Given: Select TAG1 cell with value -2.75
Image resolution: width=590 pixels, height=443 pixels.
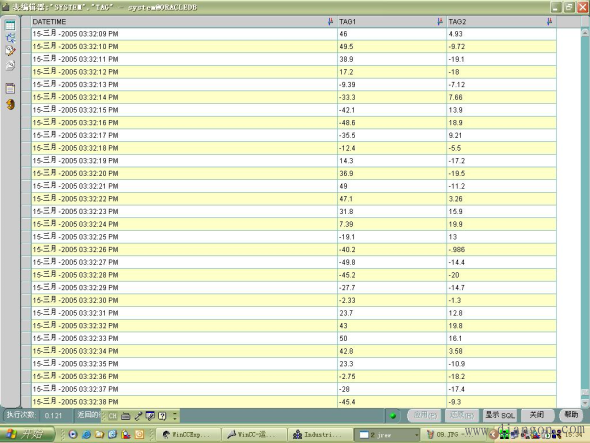Looking at the screenshot, I should coord(392,376).
